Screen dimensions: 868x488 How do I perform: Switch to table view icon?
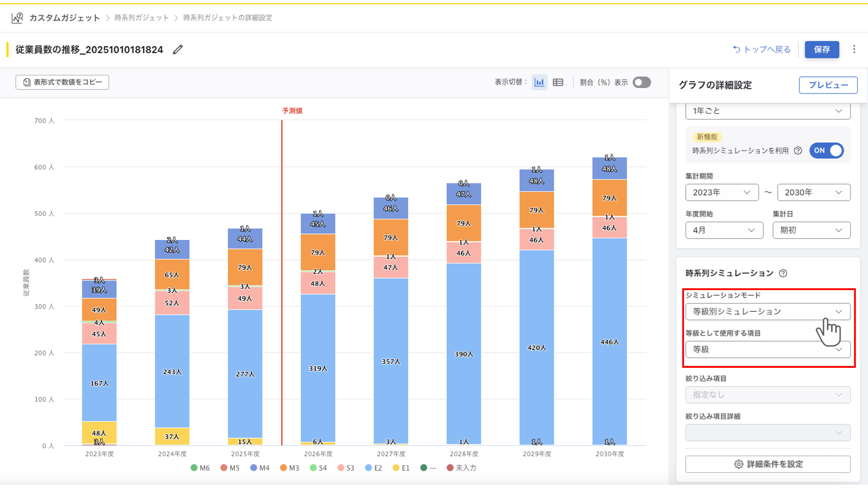pyautogui.click(x=558, y=82)
